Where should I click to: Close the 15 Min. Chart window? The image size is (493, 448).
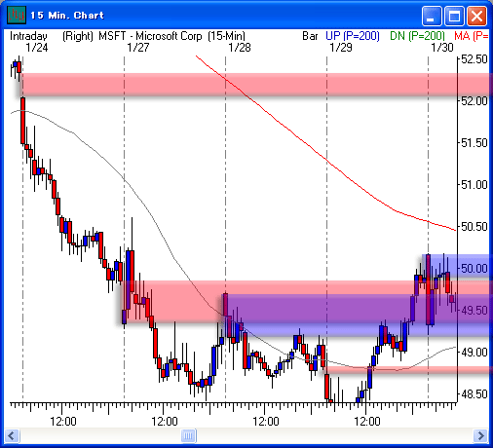(476, 16)
